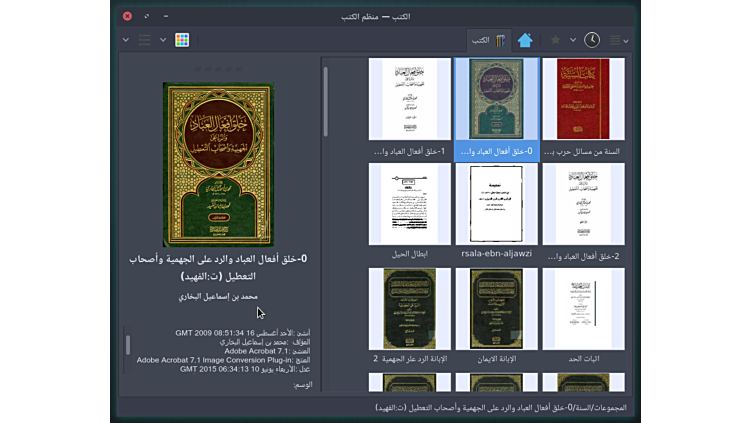Click the large green book cover preview
Image resolution: width=752 pixels, height=423 pixels.
click(x=218, y=165)
